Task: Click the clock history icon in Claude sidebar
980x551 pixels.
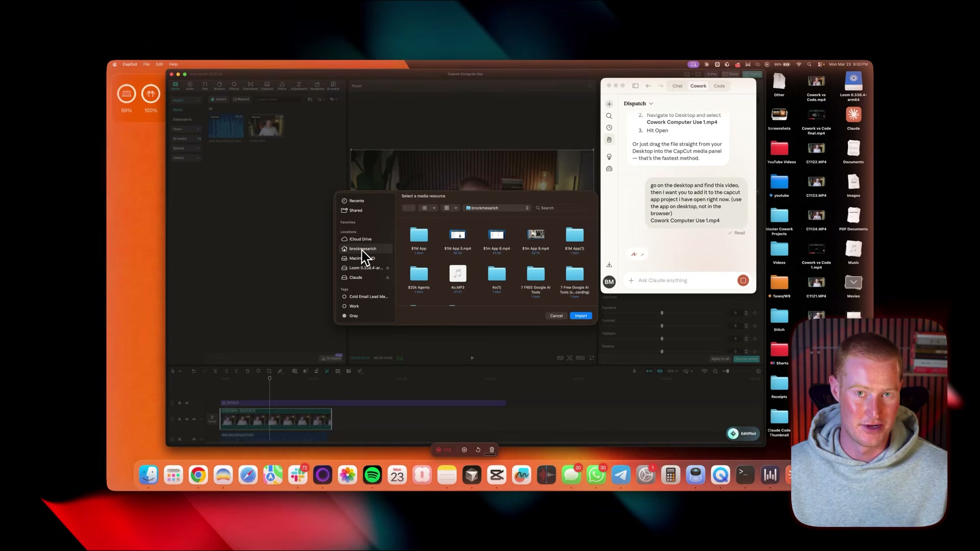Action: tap(609, 128)
